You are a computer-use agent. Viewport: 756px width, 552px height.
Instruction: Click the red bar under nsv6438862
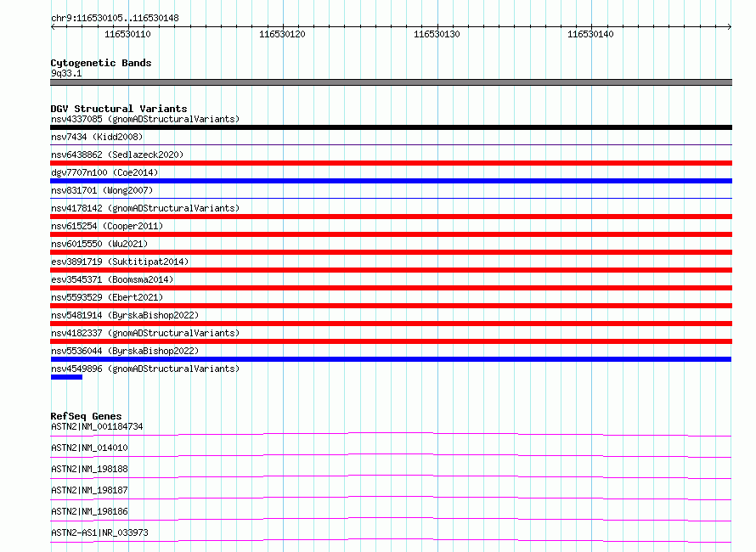[x=391, y=163]
